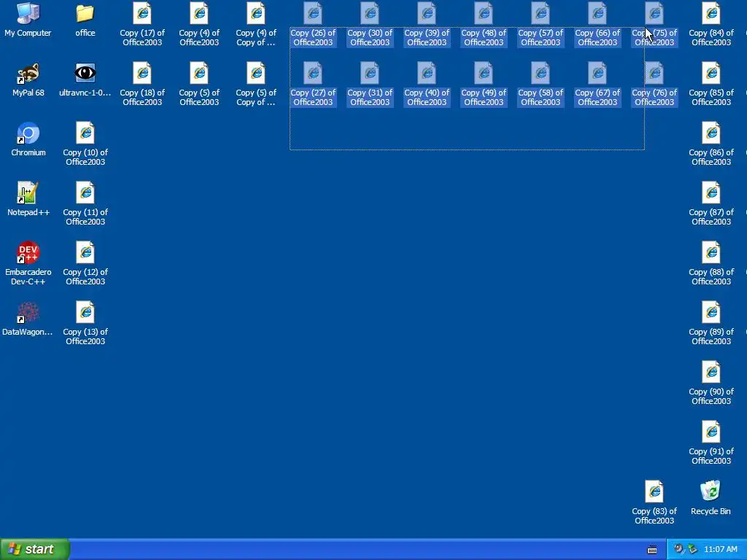Click the 11:07 AM taskbar clock
Image resolution: width=747 pixels, height=560 pixels.
(720, 549)
